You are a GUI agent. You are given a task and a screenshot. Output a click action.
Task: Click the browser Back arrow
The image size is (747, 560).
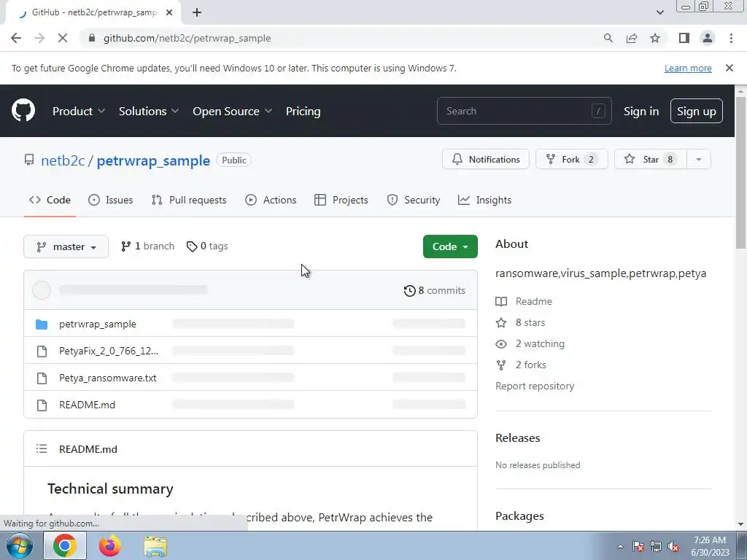pos(16,38)
